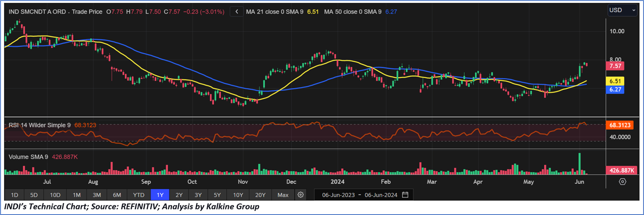Show the Max time range
Screen dimensions: 644x215
283,195
